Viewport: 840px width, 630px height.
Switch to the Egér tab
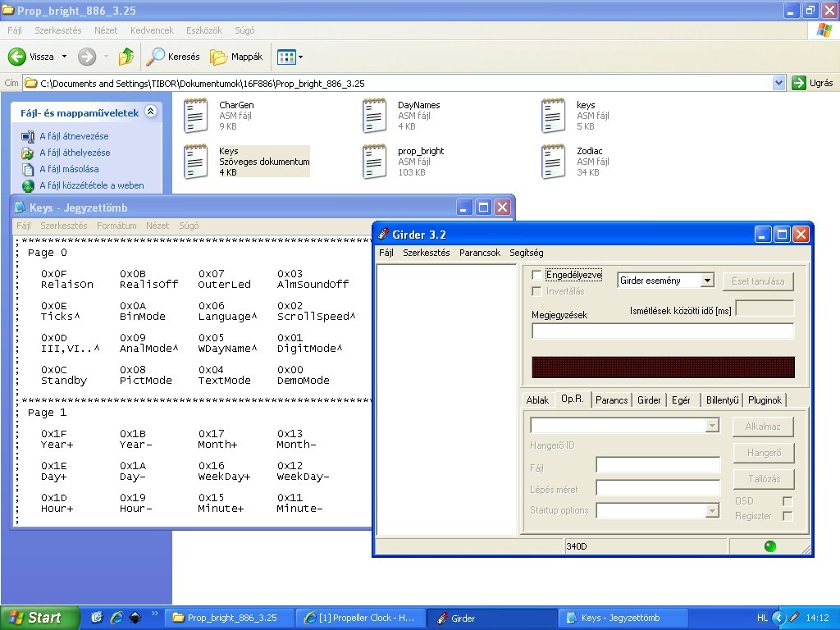[x=681, y=400]
